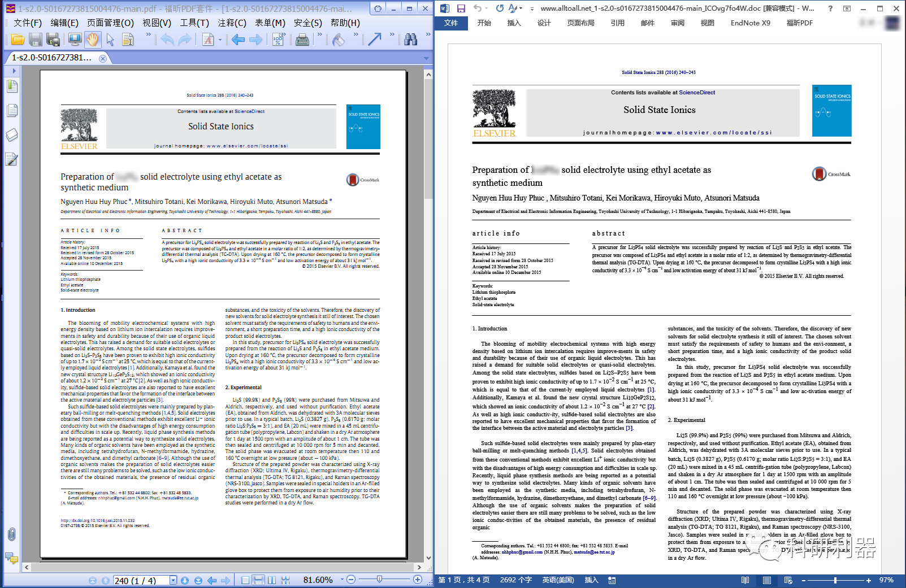The width and height of the screenshot is (906, 588).
Task: Open the 注释(C) menu in PDF viewer
Action: [232, 23]
